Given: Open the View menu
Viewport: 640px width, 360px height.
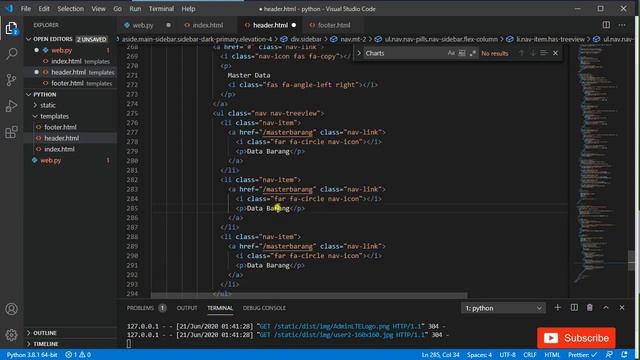Looking at the screenshot, I should [x=98, y=9].
